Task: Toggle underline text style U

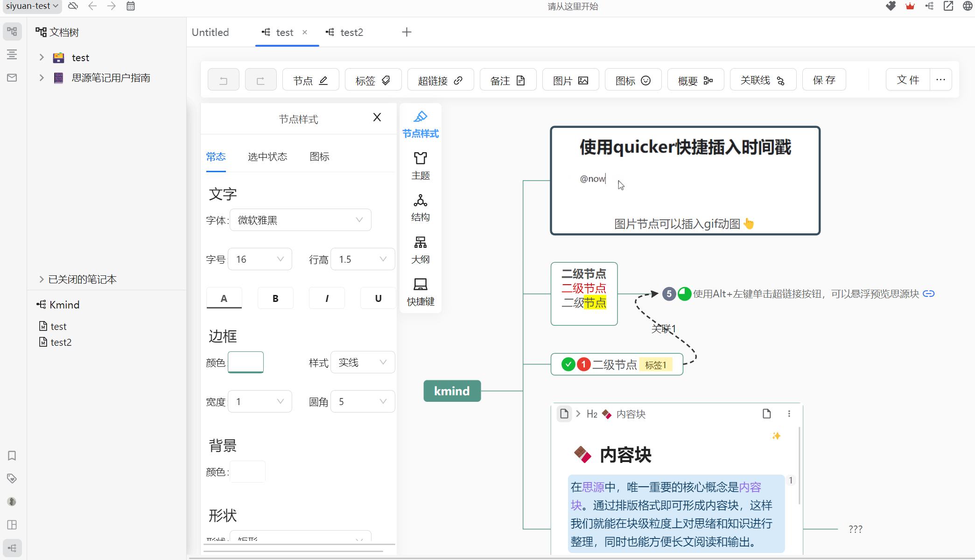Action: pyautogui.click(x=378, y=298)
